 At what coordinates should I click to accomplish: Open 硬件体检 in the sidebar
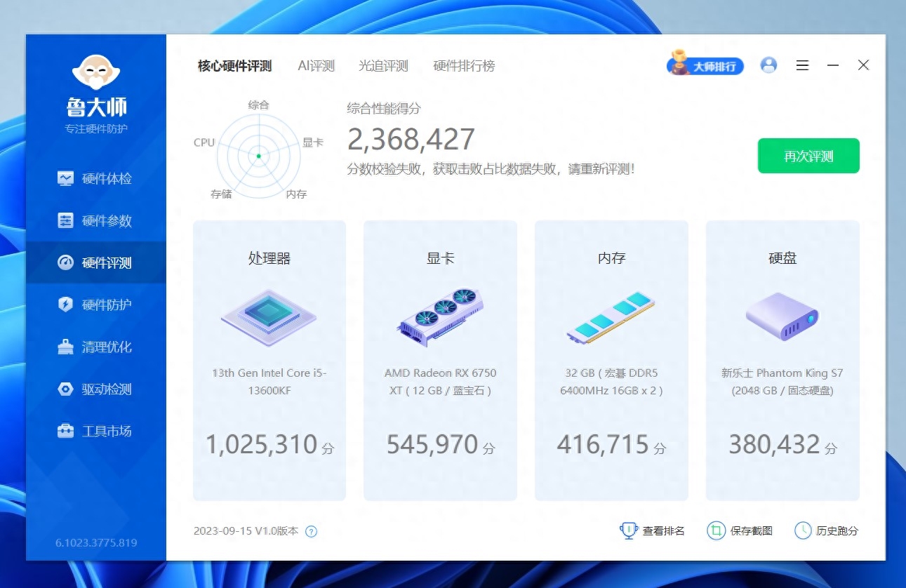[96, 178]
